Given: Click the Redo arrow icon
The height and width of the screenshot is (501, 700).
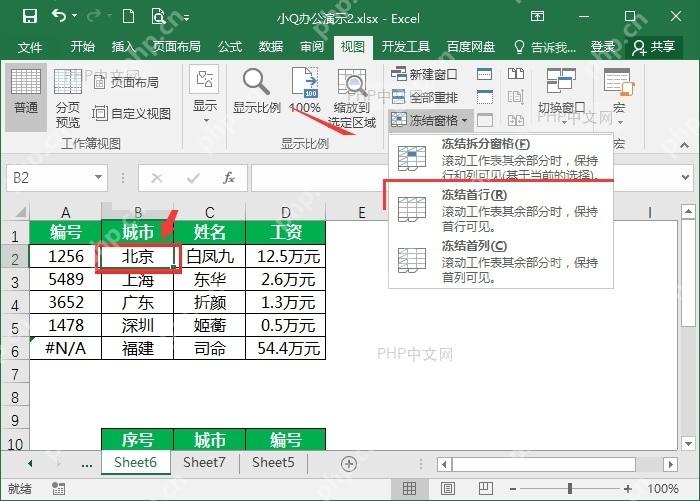Looking at the screenshot, I should click(x=94, y=17).
